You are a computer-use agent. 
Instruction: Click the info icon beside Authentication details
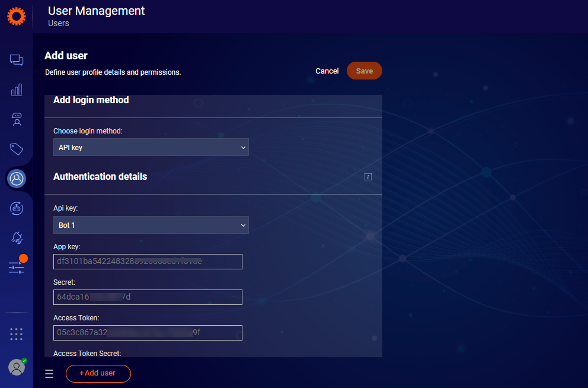tap(368, 177)
